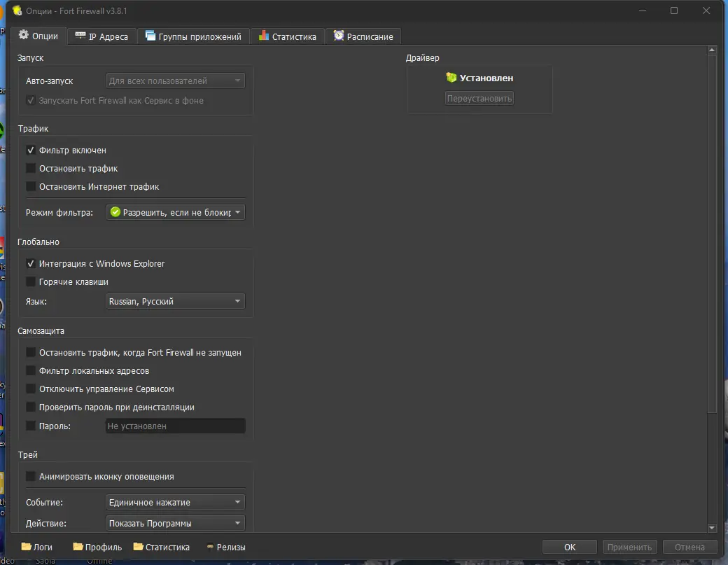Viewport: 728px width, 565px height.
Task: Click the Пароль input field
Action: [176, 426]
